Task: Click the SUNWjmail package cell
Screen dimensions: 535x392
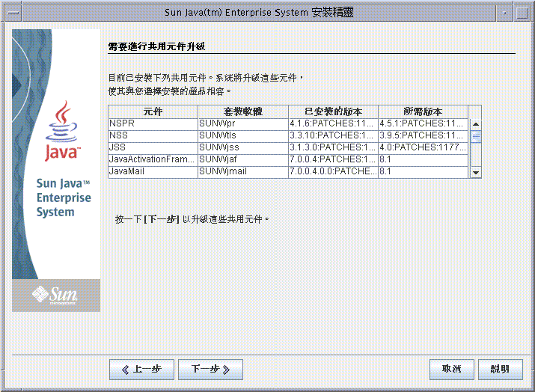Action: click(243, 171)
